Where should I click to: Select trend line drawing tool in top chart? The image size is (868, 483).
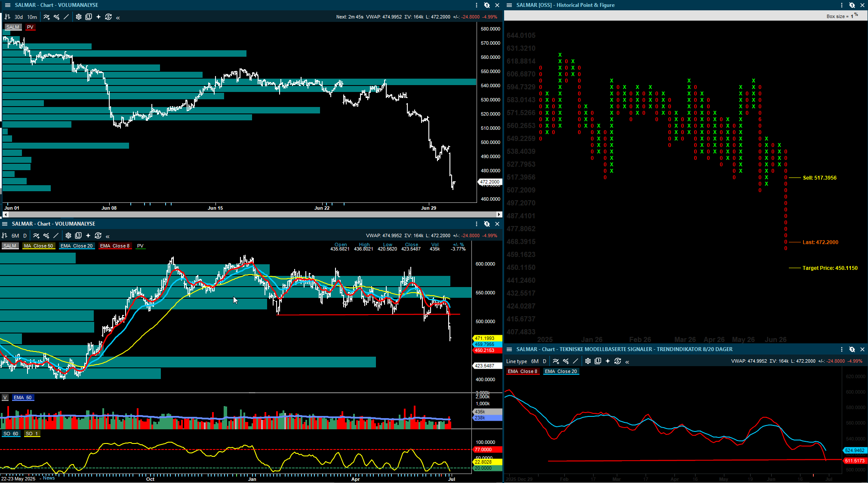coord(66,17)
